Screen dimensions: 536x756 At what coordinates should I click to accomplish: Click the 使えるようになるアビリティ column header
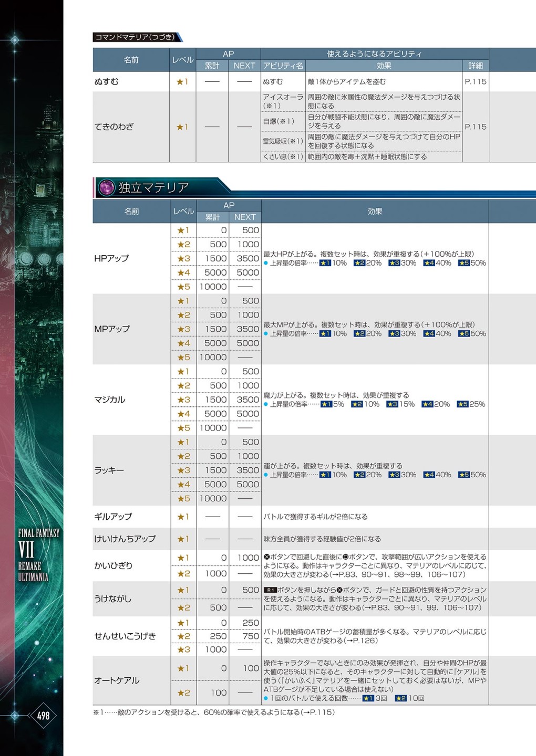coord(374,54)
